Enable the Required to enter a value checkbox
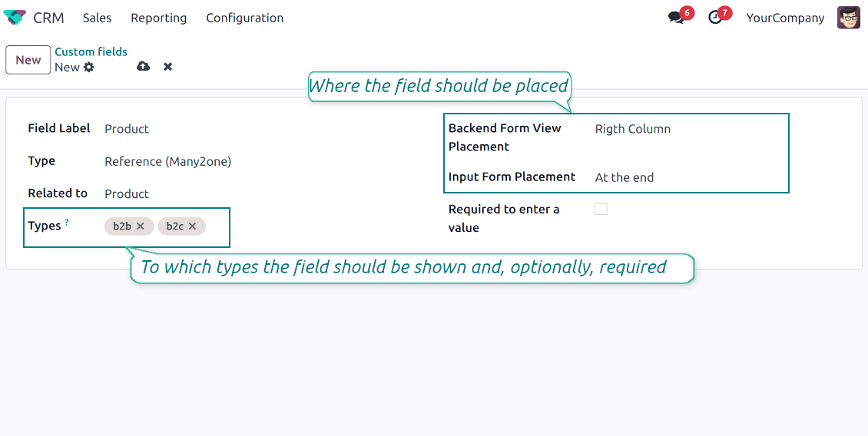Image resolution: width=868 pixels, height=436 pixels. click(601, 209)
